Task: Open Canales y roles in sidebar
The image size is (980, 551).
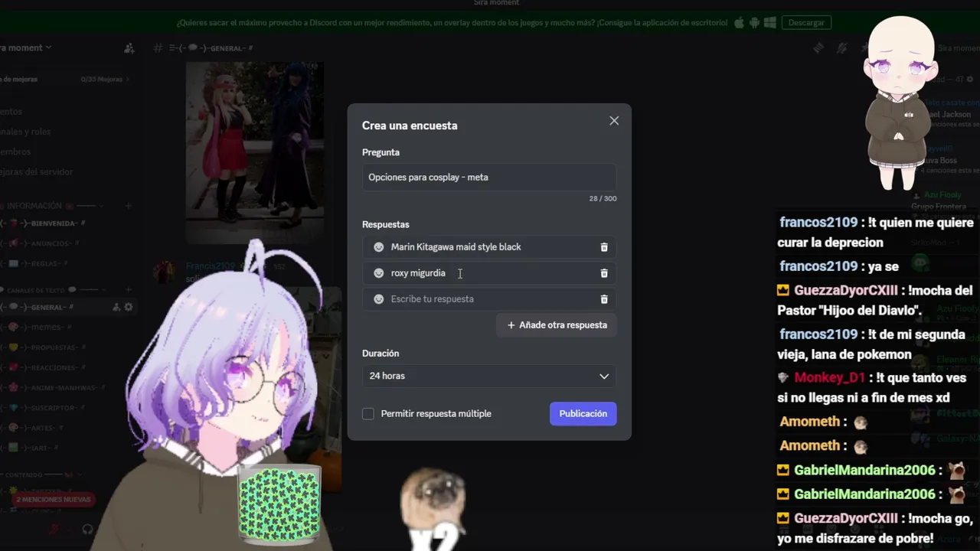Action: [25, 132]
